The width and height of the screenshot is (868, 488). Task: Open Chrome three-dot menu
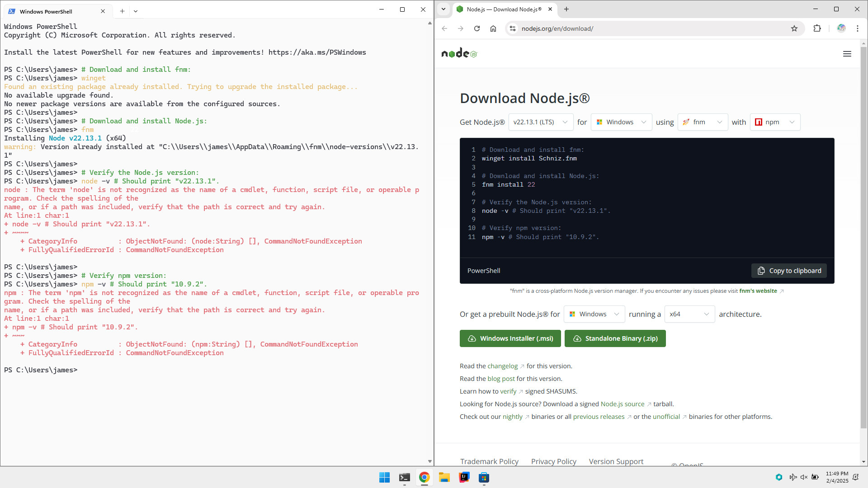tap(858, 28)
